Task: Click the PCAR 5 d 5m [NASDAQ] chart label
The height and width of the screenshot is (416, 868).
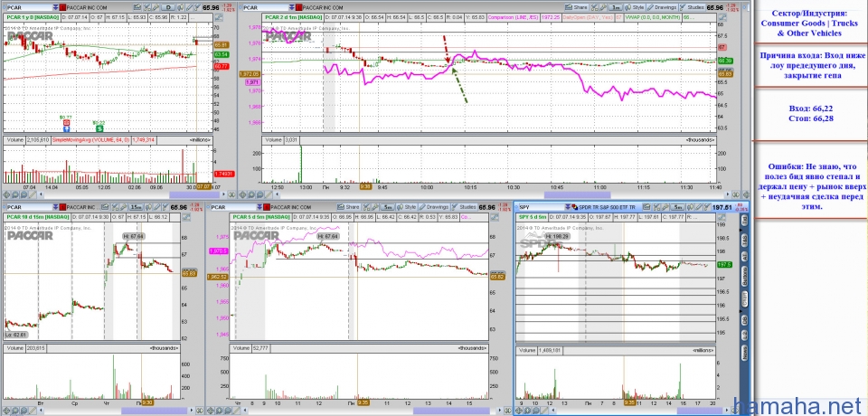Action: (x=260, y=216)
